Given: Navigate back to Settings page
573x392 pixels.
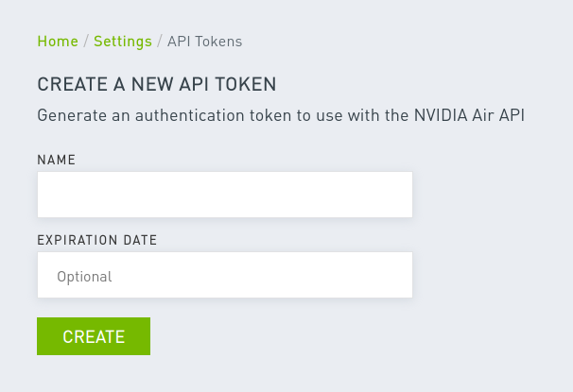Looking at the screenshot, I should pos(123,42).
